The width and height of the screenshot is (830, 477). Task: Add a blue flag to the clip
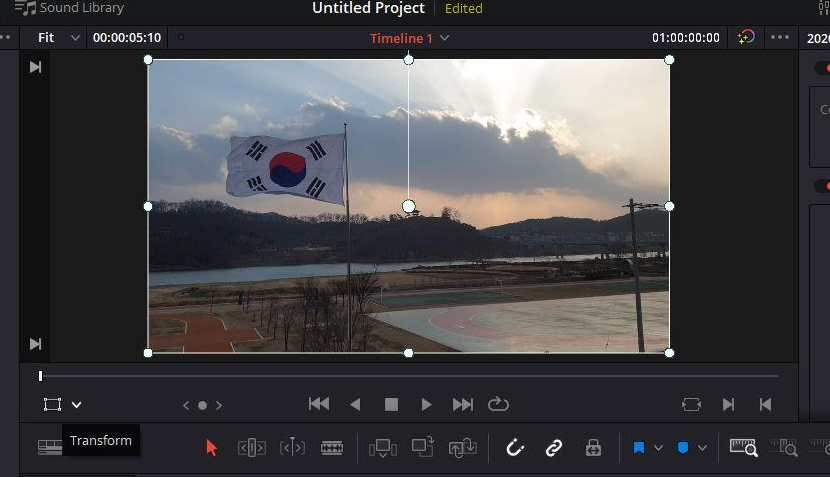[x=639, y=448]
